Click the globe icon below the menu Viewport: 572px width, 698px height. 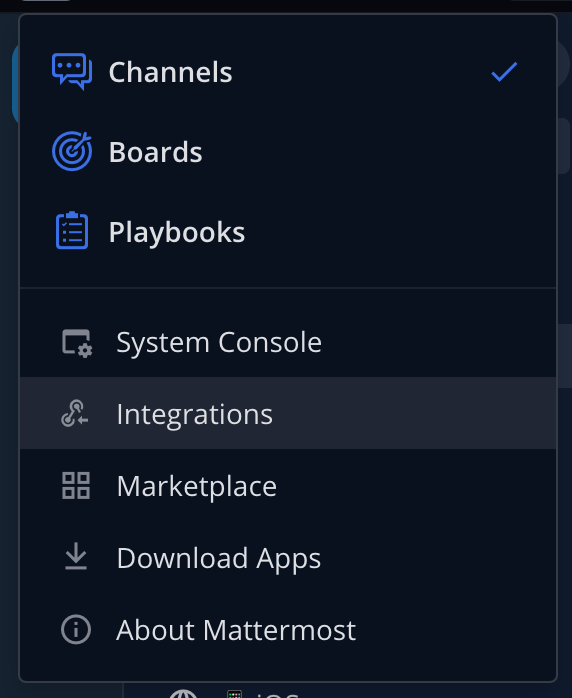coord(183,694)
